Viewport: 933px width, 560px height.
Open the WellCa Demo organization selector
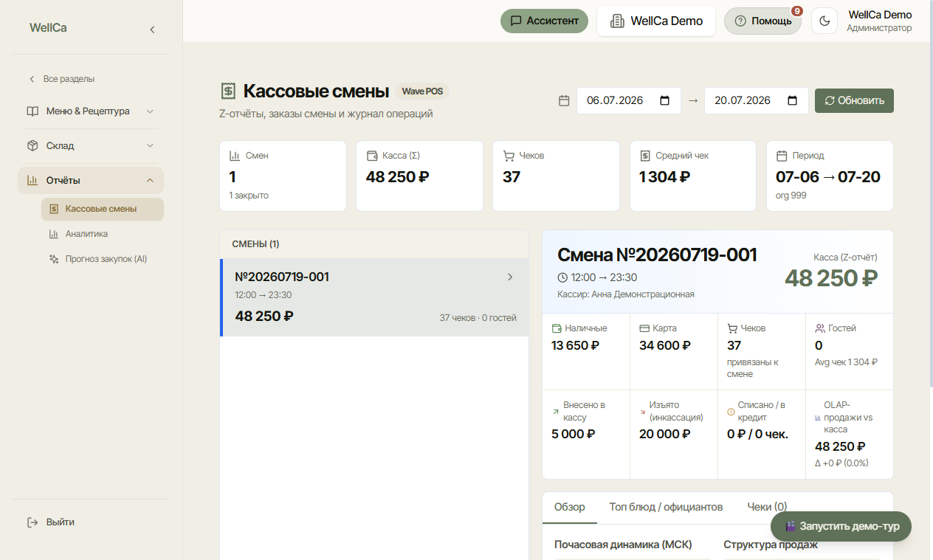(x=656, y=21)
